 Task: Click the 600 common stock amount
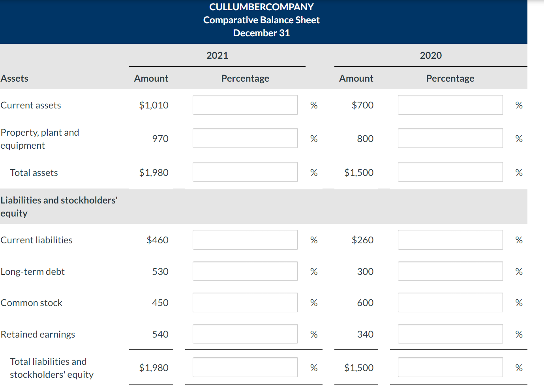click(365, 303)
